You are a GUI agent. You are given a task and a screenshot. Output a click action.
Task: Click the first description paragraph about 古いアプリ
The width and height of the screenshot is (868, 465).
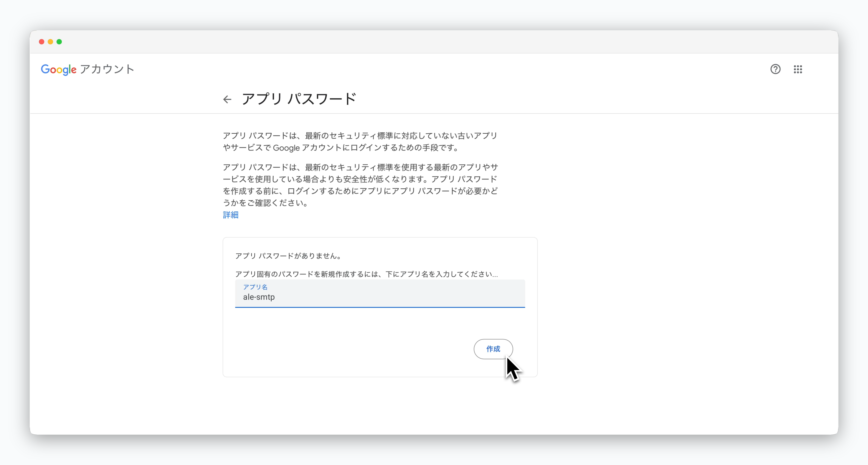pos(360,141)
